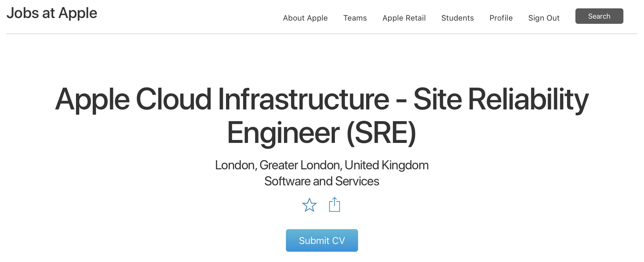Favorite this job with the star icon

point(309,205)
